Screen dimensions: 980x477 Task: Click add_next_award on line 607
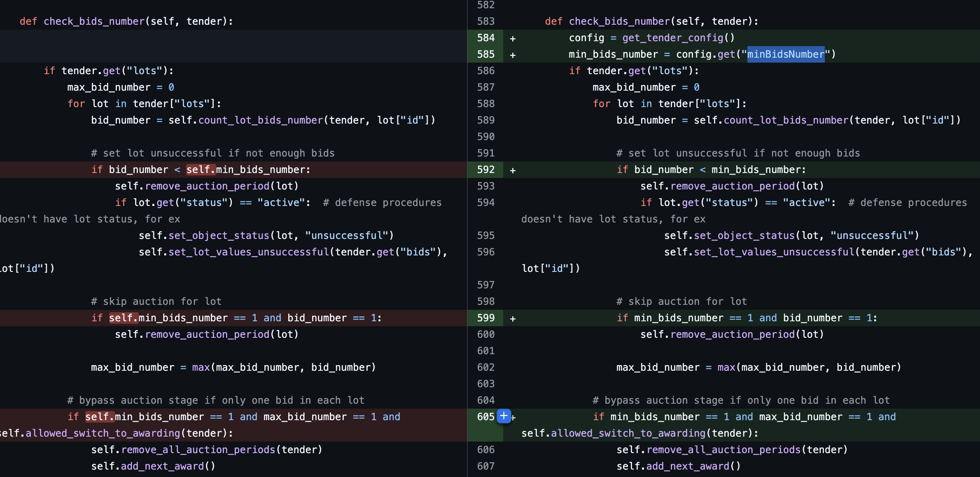click(688, 466)
